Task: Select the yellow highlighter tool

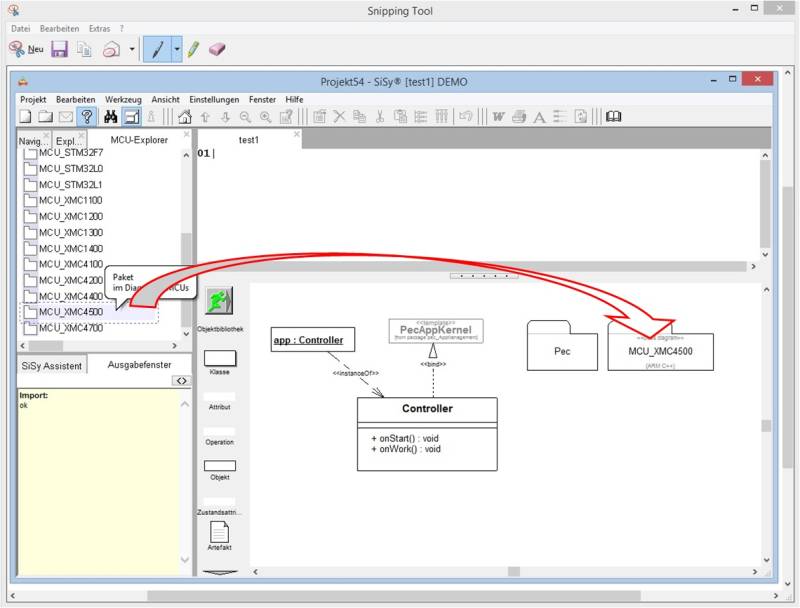Action: pos(193,49)
